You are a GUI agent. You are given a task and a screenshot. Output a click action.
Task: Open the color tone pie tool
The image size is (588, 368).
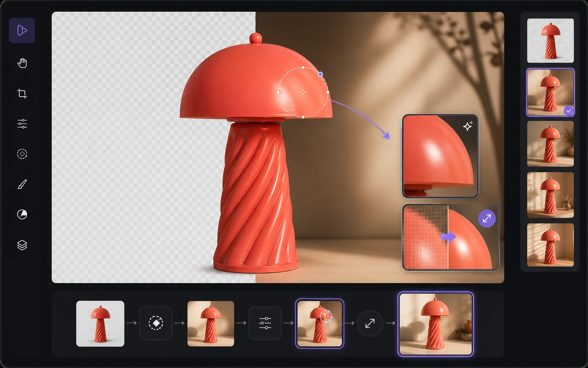(22, 214)
